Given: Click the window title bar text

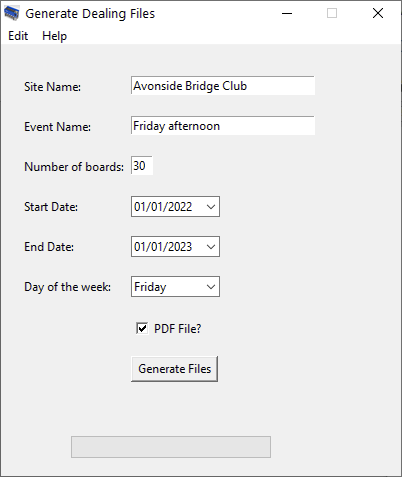Looking at the screenshot, I should click(90, 14).
